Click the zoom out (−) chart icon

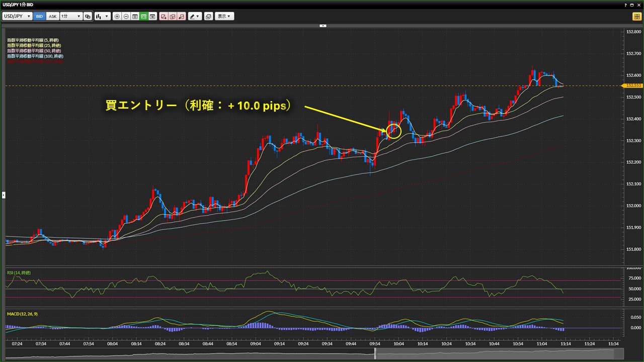click(126, 16)
